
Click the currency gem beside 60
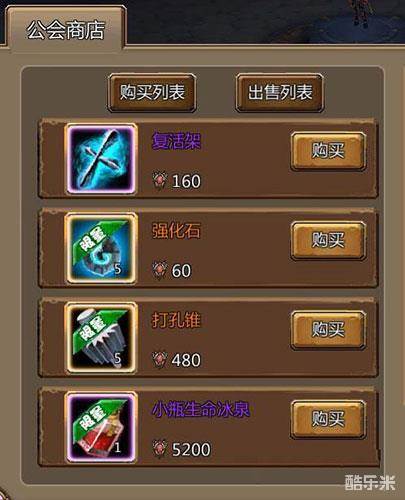click(159, 270)
